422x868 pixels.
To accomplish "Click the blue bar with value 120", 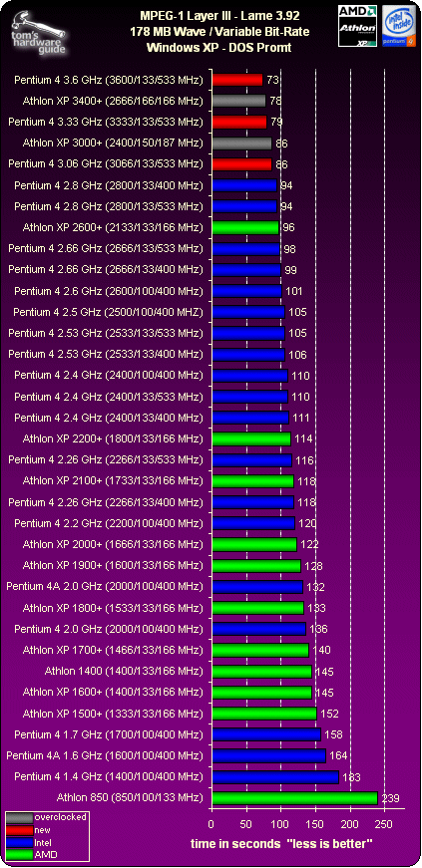I will coord(253,523).
